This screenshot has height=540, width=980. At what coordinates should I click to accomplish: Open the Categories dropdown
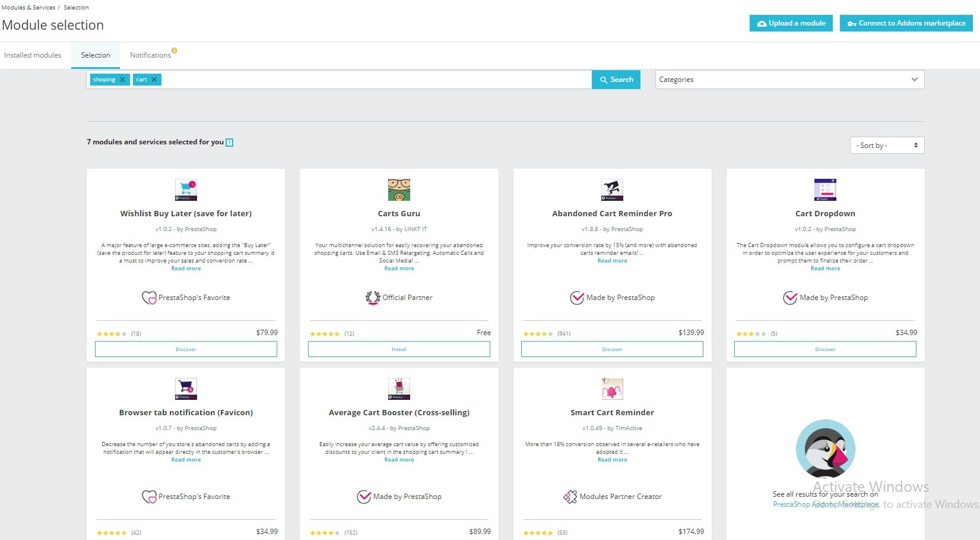pos(789,80)
